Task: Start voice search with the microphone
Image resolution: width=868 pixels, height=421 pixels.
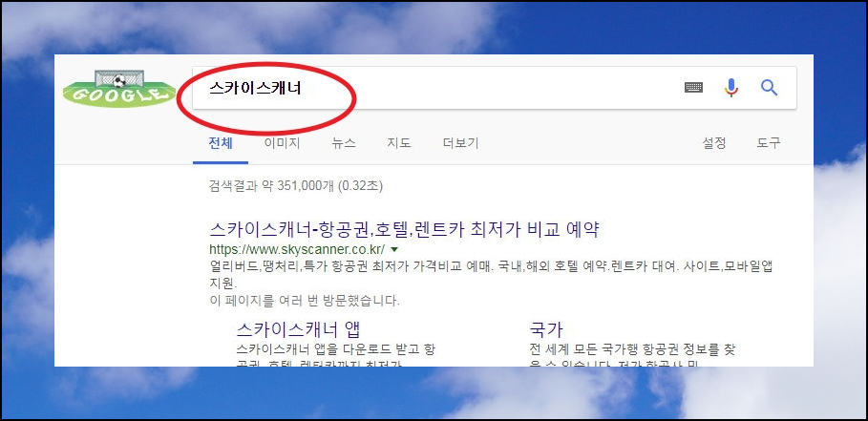Action: tap(731, 88)
